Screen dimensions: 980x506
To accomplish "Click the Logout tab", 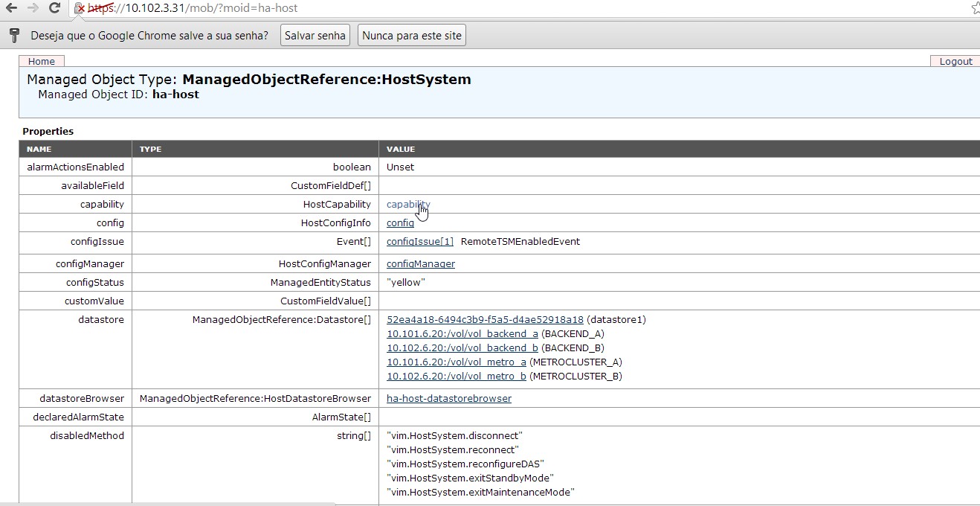I will [x=955, y=61].
